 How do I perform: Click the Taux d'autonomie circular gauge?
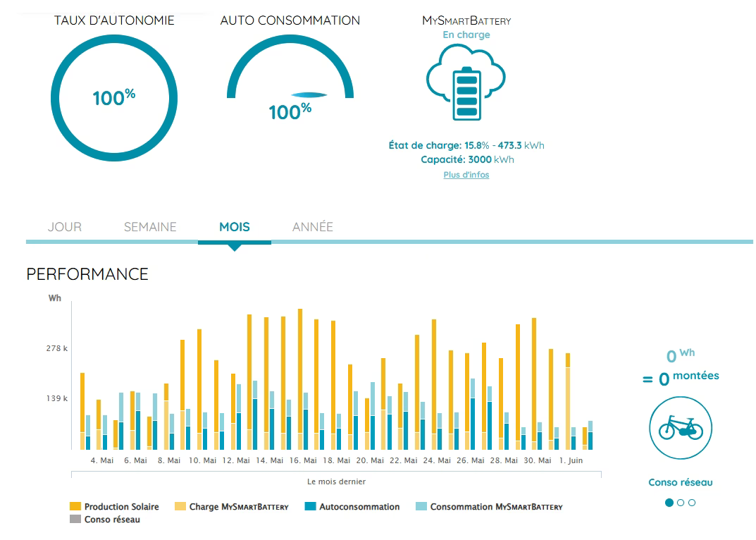coord(113,99)
